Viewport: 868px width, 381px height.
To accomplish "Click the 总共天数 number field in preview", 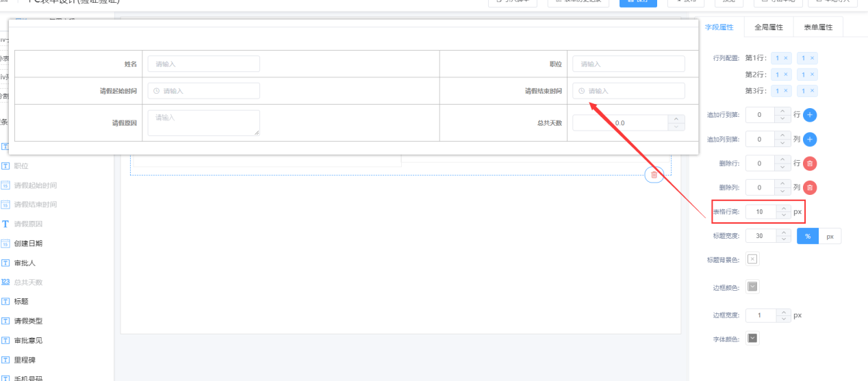I will pos(620,122).
